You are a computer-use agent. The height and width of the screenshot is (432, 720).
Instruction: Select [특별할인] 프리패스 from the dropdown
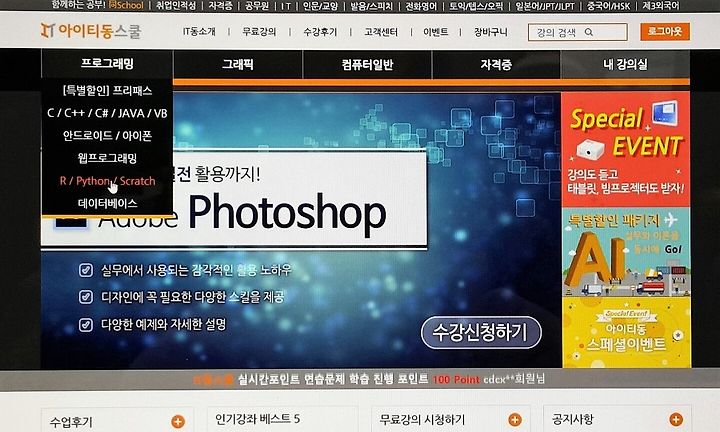click(x=107, y=90)
